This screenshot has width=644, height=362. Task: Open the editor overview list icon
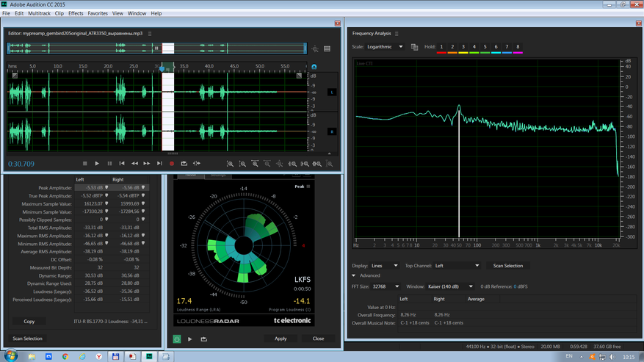click(x=327, y=49)
